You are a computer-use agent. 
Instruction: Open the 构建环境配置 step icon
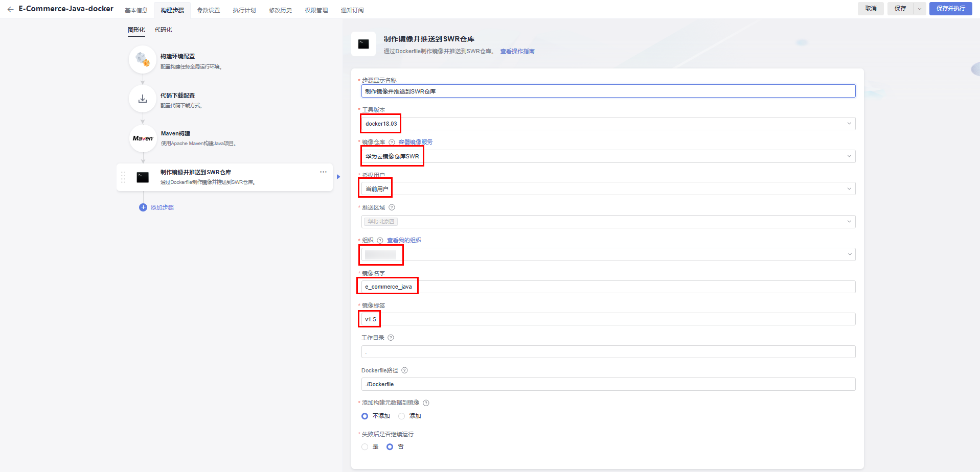143,60
